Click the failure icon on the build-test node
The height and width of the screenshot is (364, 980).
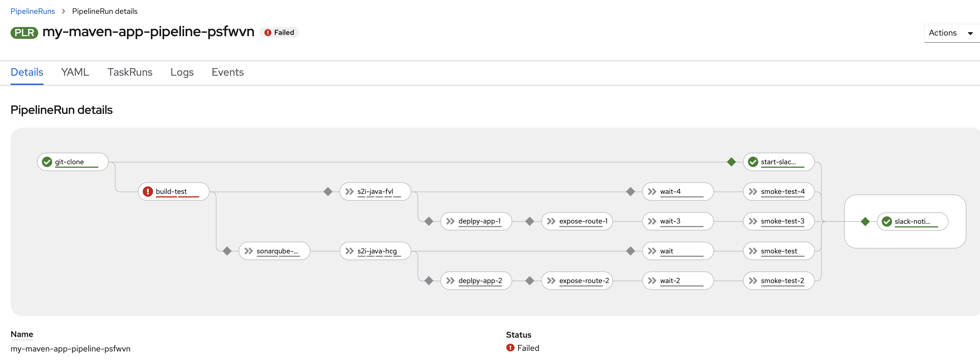coord(148,191)
